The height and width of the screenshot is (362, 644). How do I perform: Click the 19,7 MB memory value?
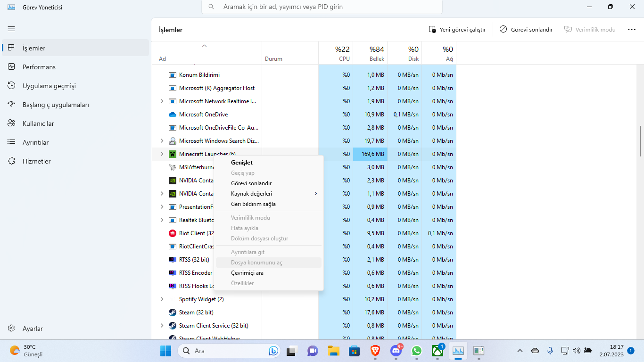[375, 141]
